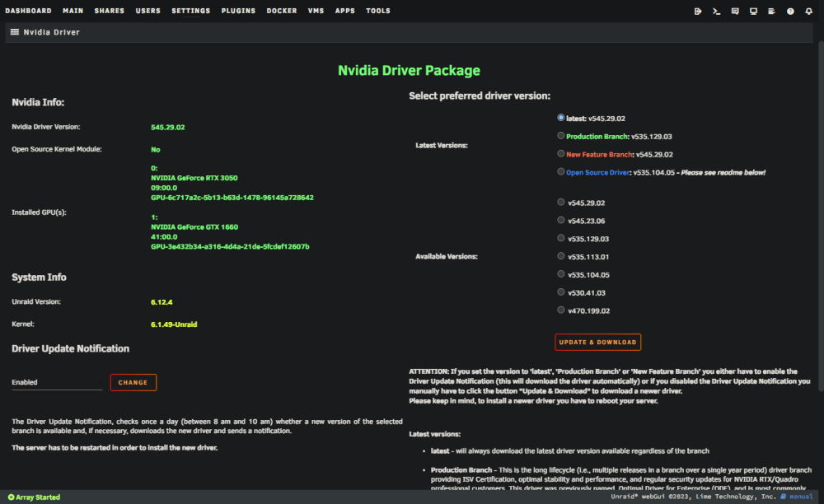
Task: Click the 'NVIDIA GeForce RTX 3050' GPU name
Action: [x=194, y=178]
